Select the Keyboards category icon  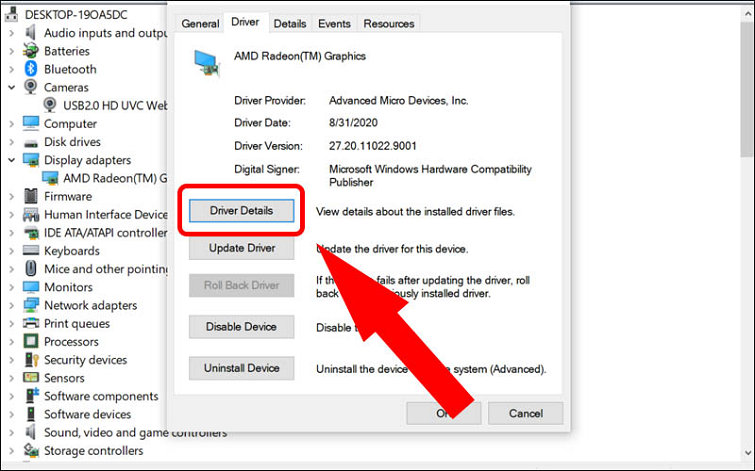(31, 251)
